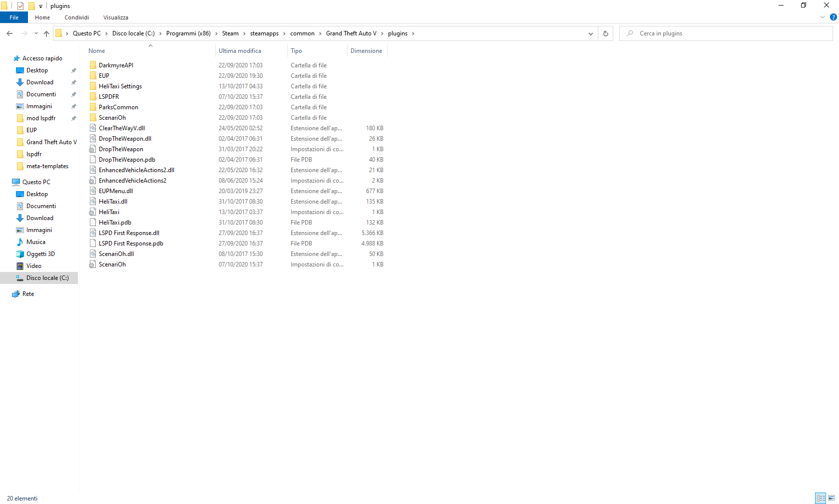Select the DropTheWeapon.pdb file icon
This screenshot has width=839, height=504.
click(93, 160)
